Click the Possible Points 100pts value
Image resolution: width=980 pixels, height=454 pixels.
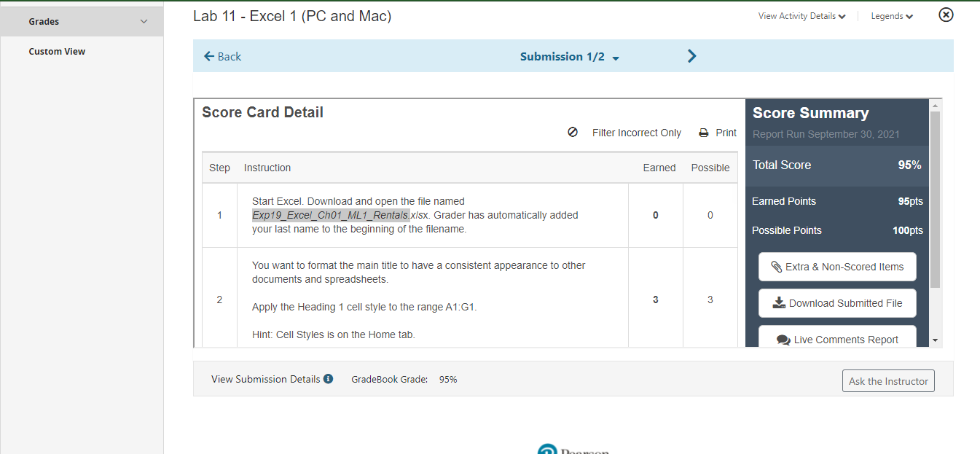click(907, 230)
